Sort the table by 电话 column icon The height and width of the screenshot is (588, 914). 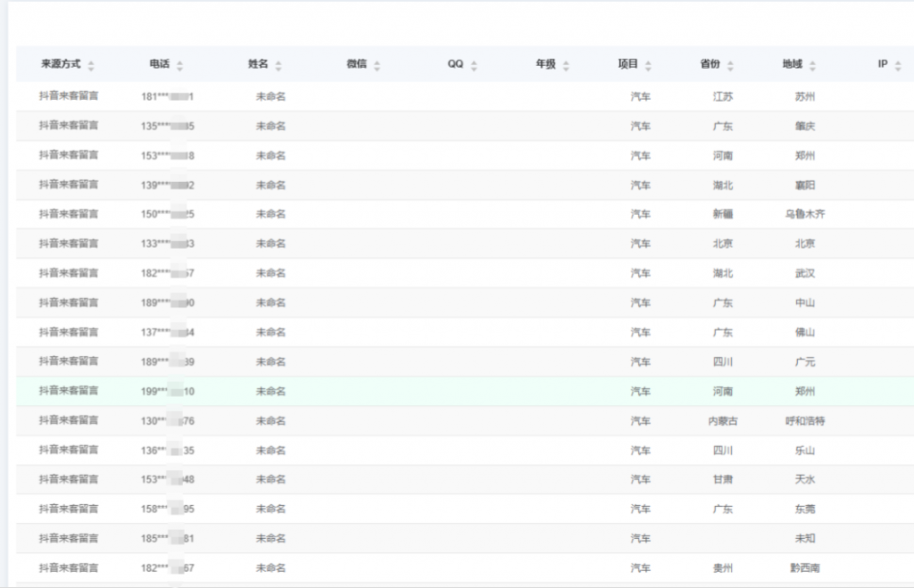point(180,65)
